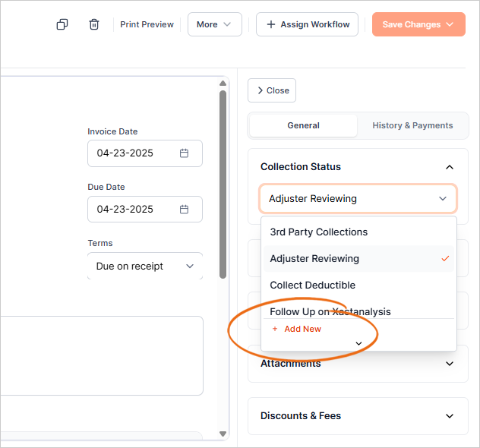Open the More dropdown menu

214,24
